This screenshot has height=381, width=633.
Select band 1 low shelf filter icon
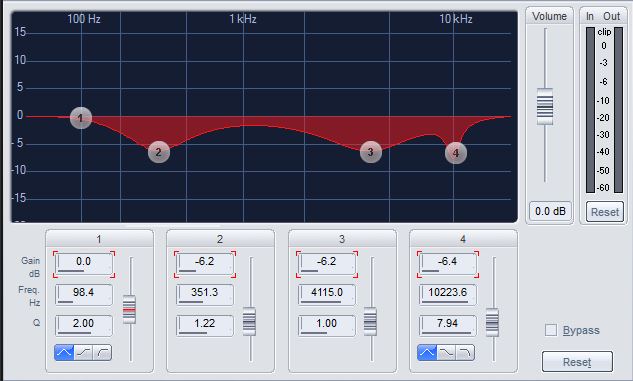point(83,353)
